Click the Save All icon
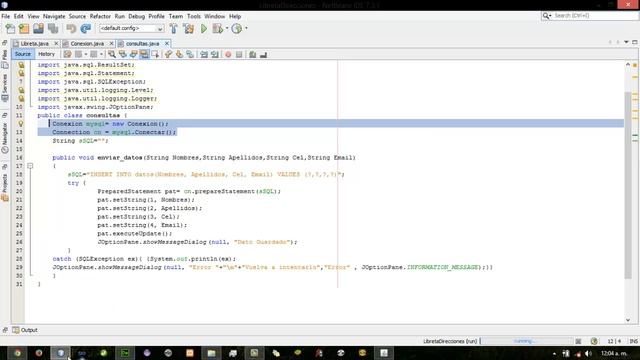The width and height of the screenshot is (640, 360). pos(53,29)
